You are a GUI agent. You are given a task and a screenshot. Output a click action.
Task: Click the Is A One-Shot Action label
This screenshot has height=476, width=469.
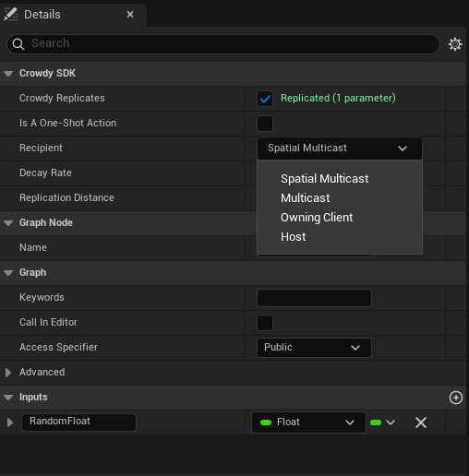click(67, 123)
